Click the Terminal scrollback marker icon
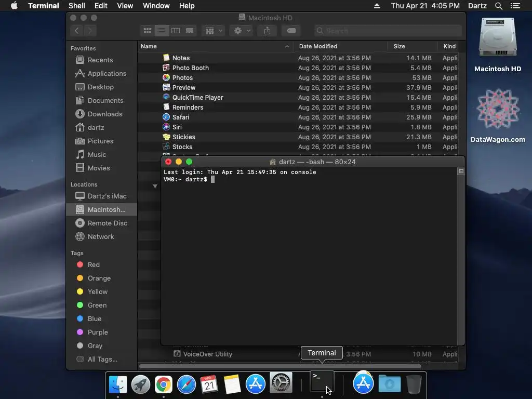The image size is (532, 399). coord(461,171)
